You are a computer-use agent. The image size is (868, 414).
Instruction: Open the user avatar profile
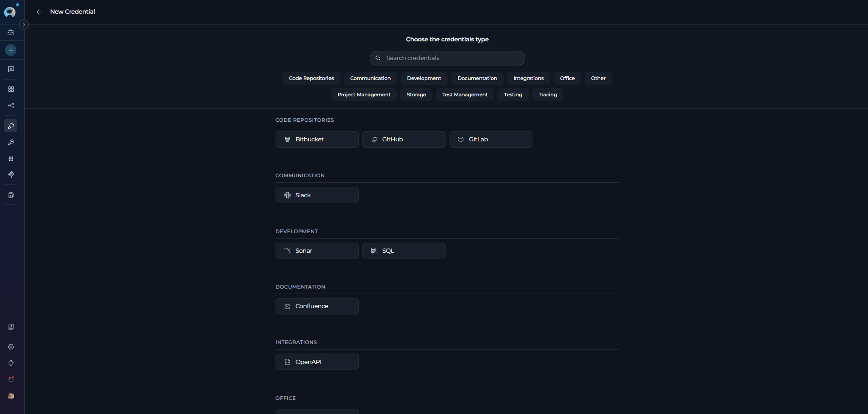click(11, 396)
